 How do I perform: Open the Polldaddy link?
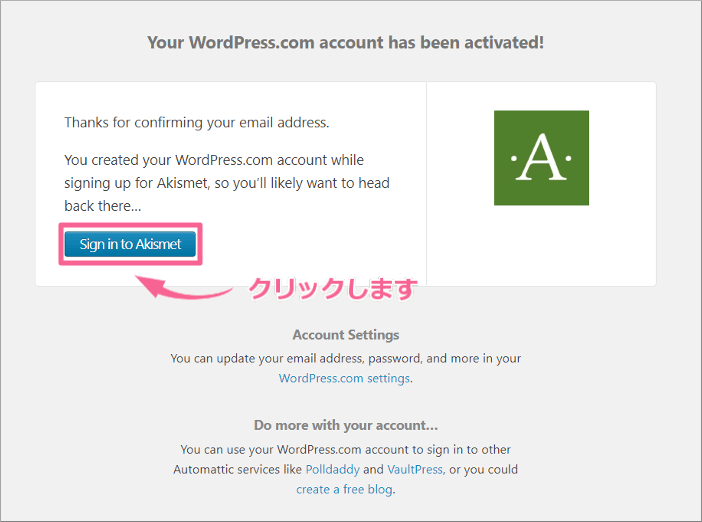pos(332,470)
